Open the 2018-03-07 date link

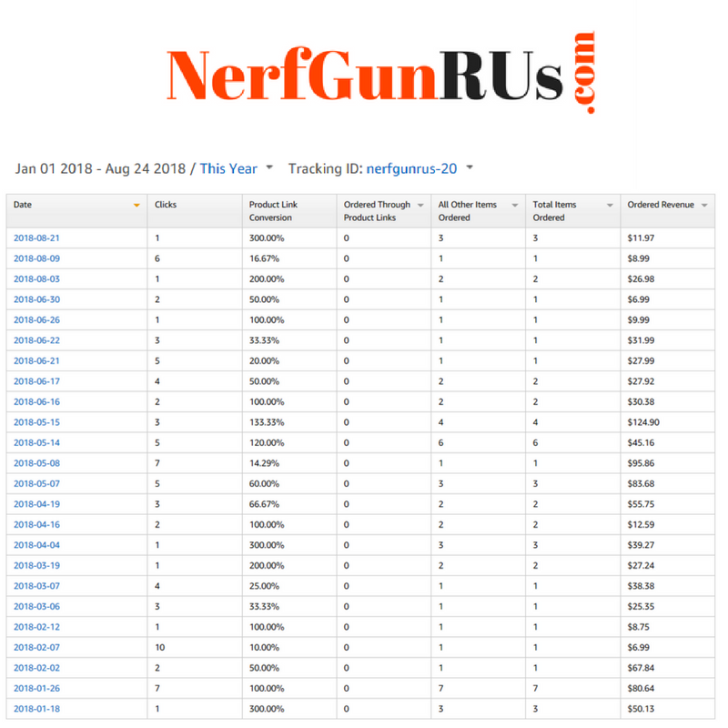(x=36, y=586)
